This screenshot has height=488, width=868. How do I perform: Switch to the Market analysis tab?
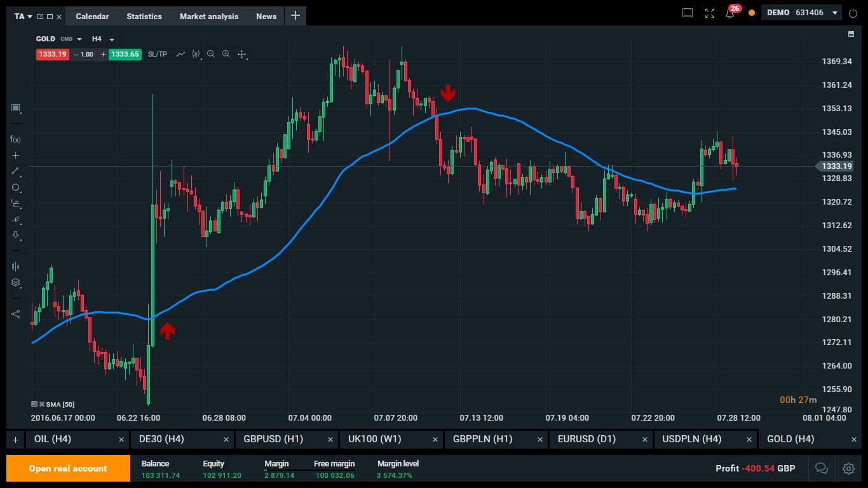tap(208, 17)
